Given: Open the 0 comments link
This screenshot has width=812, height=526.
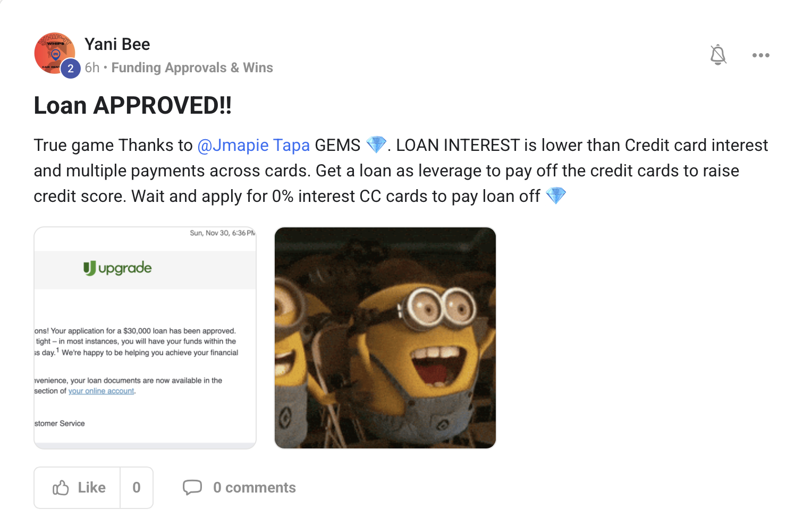Looking at the screenshot, I should (x=255, y=488).
